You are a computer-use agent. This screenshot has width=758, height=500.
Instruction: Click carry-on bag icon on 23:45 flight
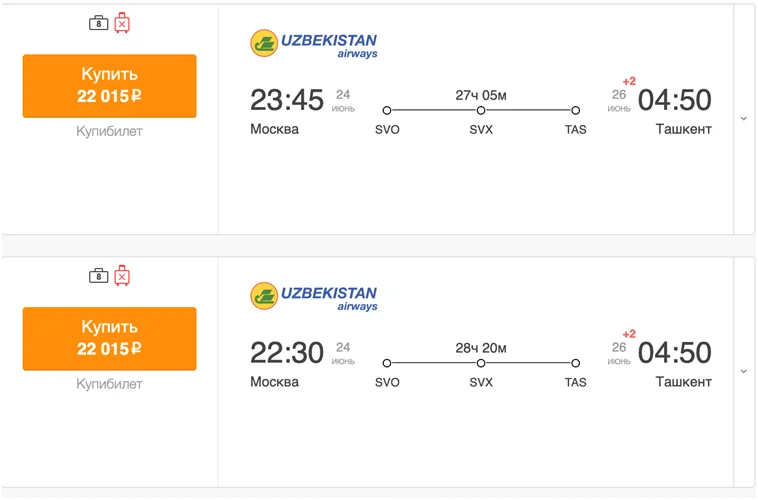point(98,22)
